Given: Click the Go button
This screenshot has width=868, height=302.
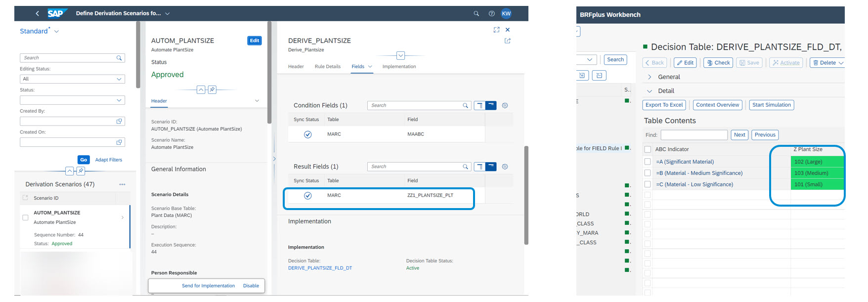Looking at the screenshot, I should pos(84,160).
